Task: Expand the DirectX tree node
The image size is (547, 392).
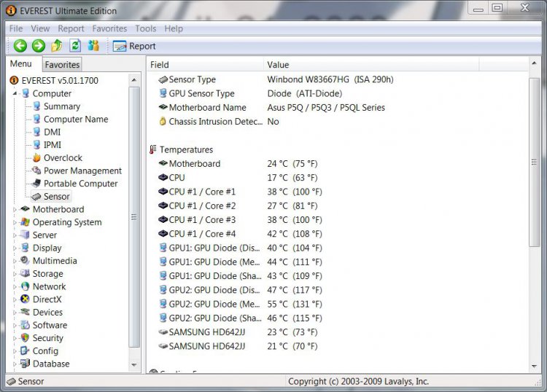Action: pos(15,299)
